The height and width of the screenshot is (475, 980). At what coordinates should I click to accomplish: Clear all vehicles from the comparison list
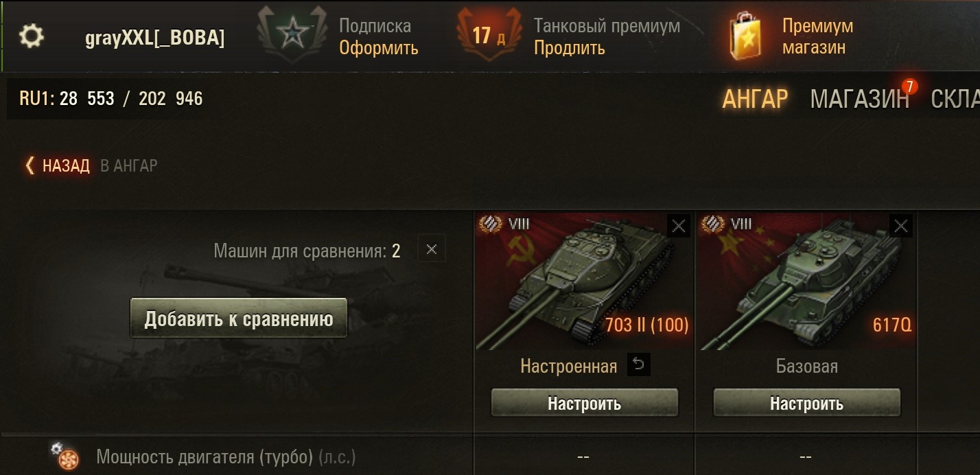coord(432,249)
